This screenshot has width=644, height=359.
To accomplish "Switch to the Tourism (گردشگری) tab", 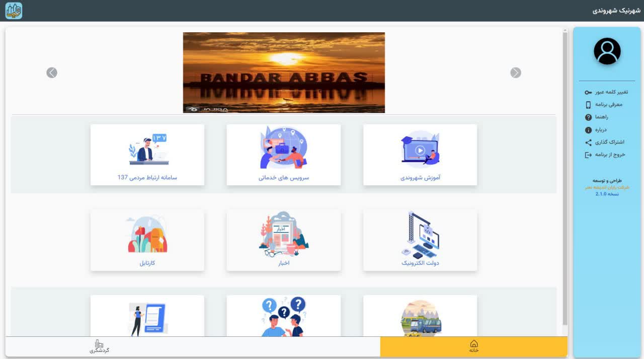I will point(99,347).
